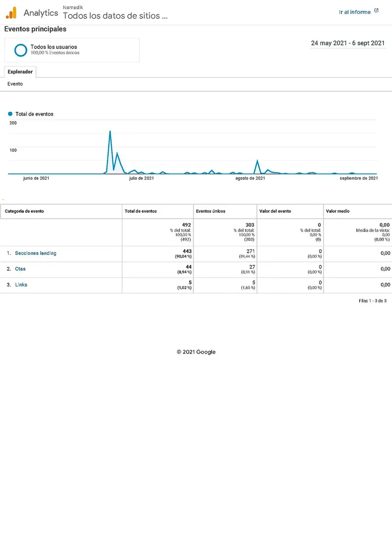Click the 44 value in Ctas row

click(189, 267)
